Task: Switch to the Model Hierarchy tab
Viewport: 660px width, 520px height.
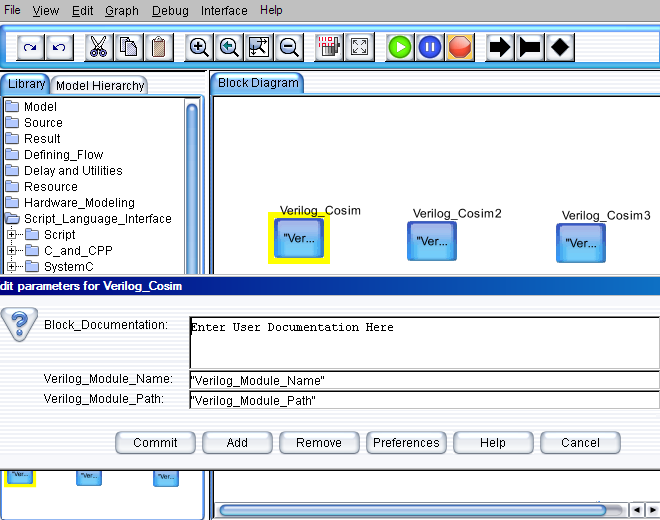Action: 100,85
